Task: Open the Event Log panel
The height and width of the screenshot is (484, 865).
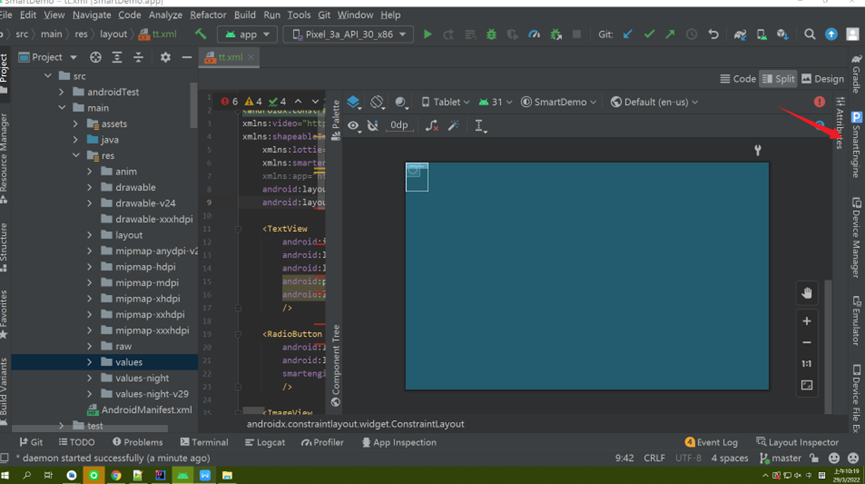Action: [x=711, y=442]
